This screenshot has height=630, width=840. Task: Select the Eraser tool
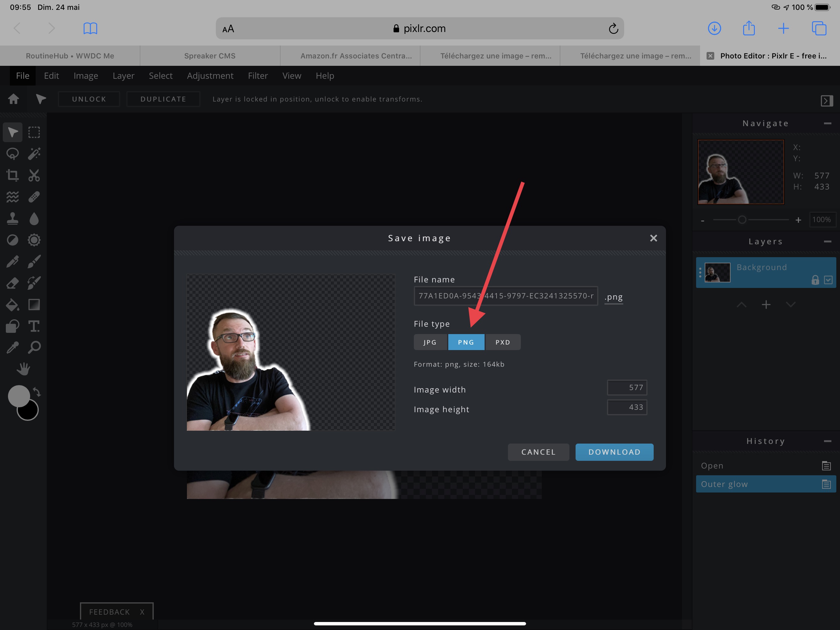13,283
